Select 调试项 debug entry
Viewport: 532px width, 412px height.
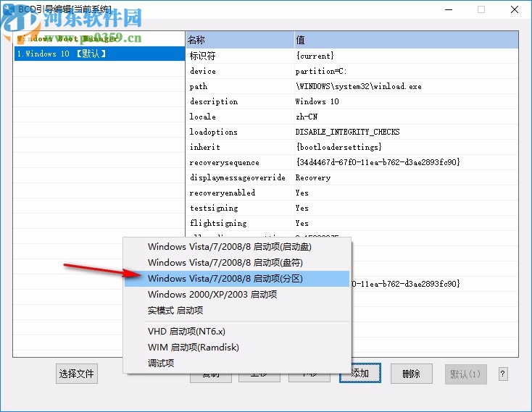point(237,363)
